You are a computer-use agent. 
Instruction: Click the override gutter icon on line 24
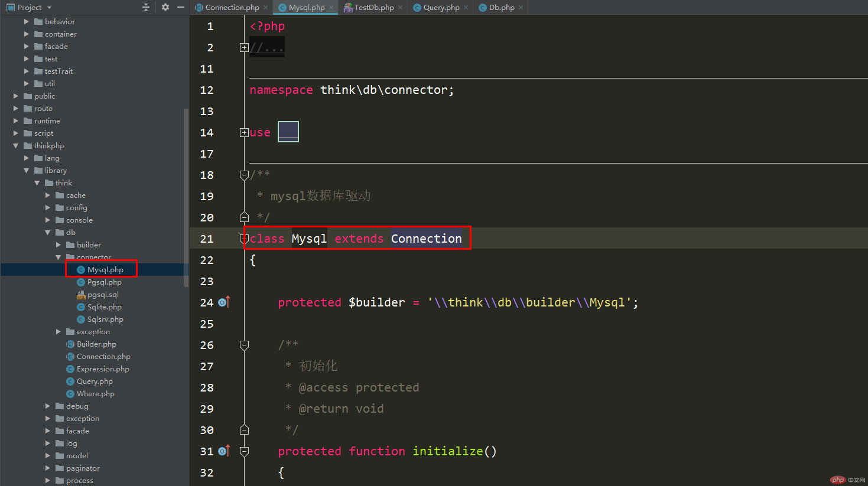(224, 302)
